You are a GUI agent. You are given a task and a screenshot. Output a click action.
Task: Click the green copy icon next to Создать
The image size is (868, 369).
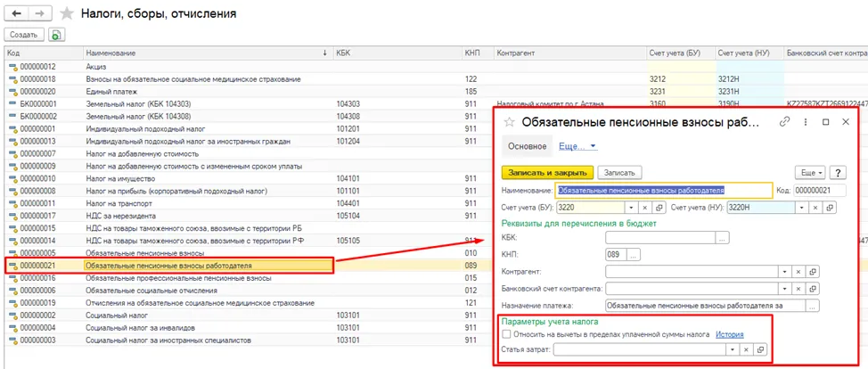(x=56, y=35)
